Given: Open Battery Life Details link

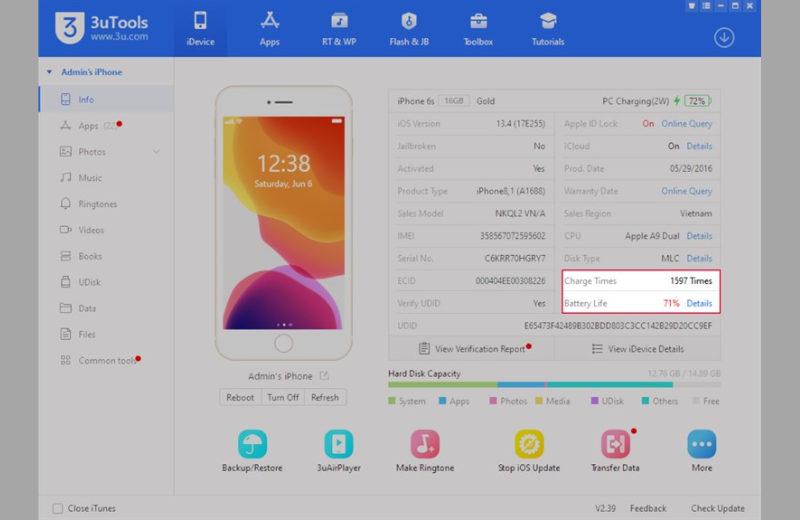Looking at the screenshot, I should (x=699, y=303).
